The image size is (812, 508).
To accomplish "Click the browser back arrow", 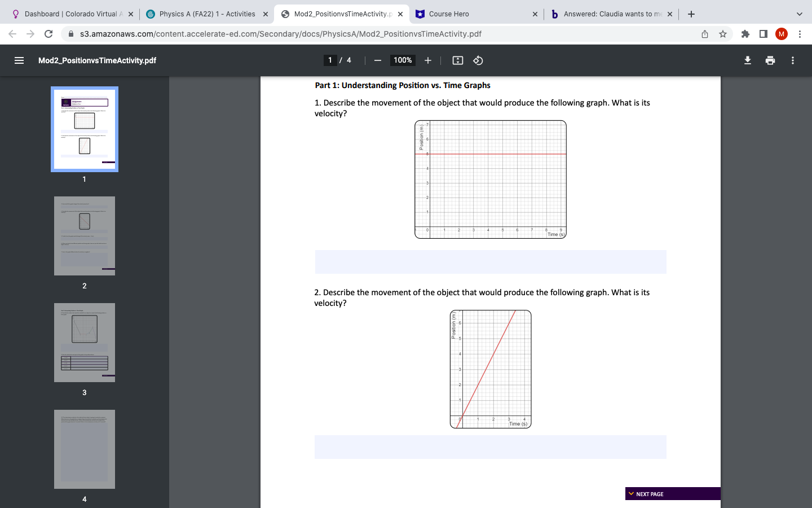I will (12, 34).
